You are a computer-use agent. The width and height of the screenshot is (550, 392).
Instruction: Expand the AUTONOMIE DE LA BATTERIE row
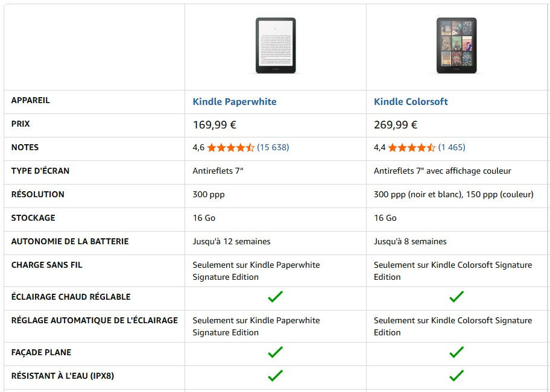69,241
